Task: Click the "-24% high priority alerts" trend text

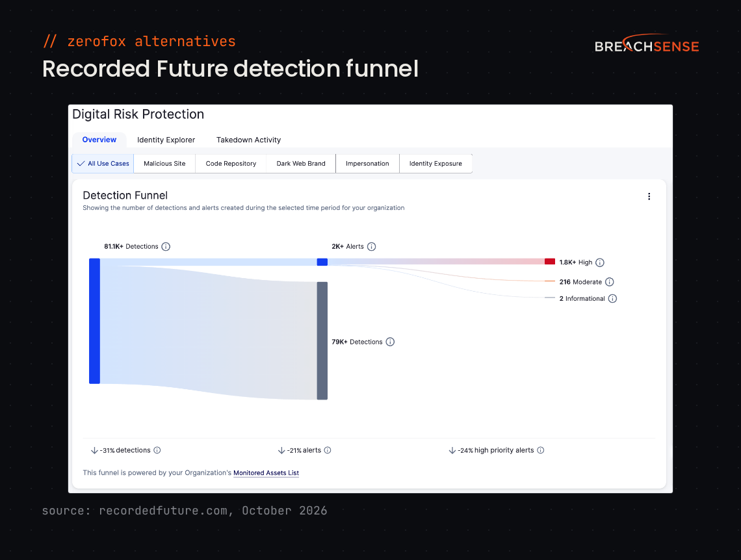Action: (x=496, y=450)
